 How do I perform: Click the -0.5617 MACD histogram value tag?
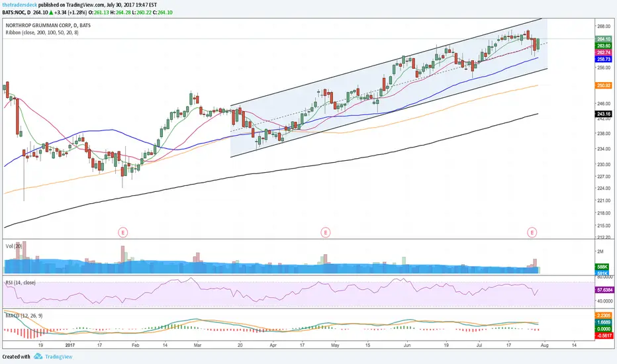click(x=604, y=336)
